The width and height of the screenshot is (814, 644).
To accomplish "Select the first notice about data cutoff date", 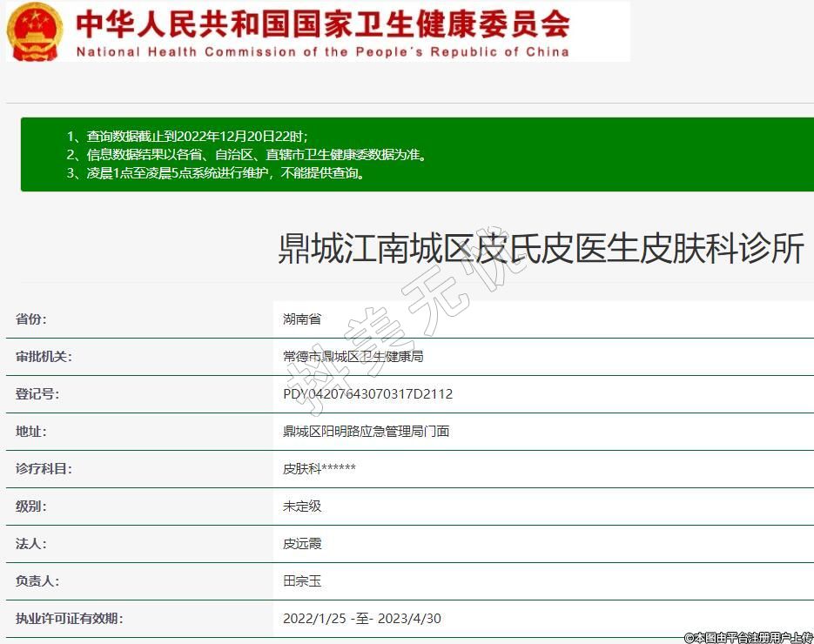I will tap(187, 137).
